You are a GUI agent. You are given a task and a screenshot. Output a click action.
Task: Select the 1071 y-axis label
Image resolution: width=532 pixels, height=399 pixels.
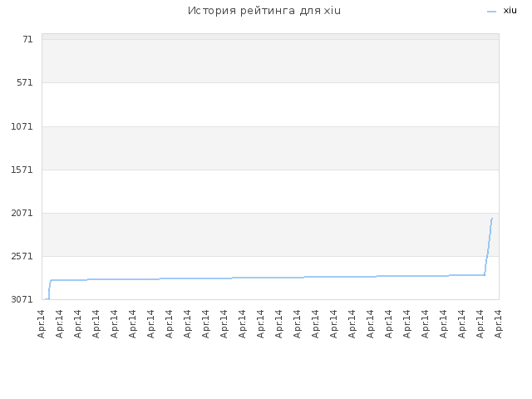[22, 127]
